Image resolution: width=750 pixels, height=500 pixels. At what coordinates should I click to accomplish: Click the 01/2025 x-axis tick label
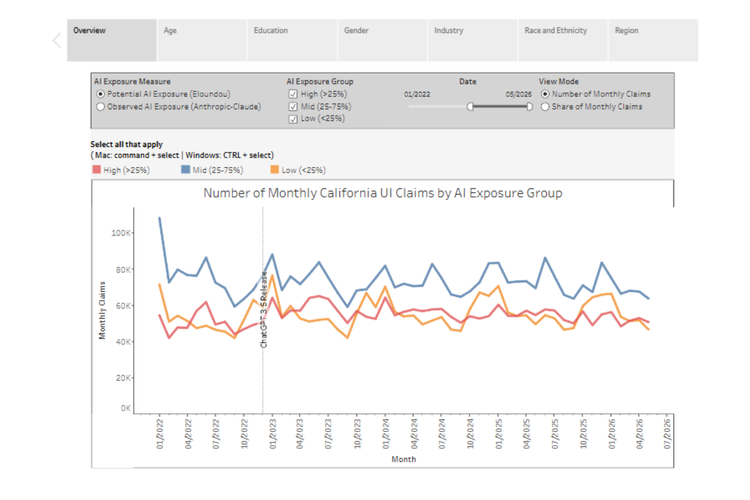coord(498,434)
